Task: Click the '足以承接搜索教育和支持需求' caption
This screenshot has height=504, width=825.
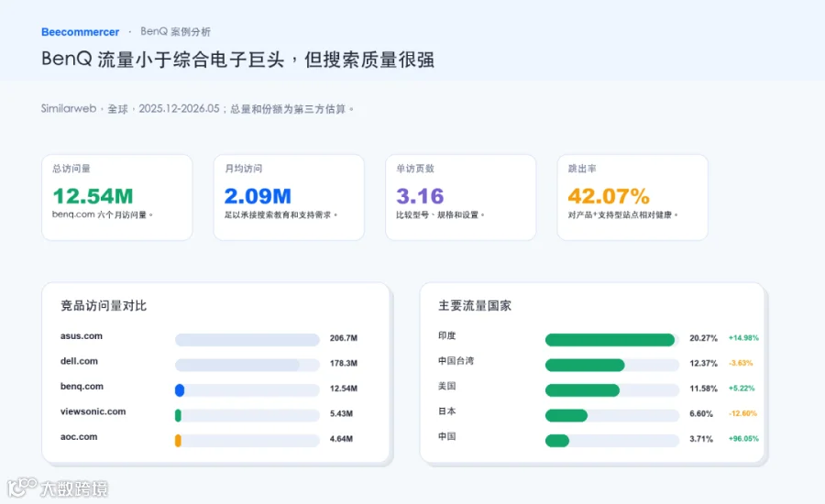Action: click(x=281, y=214)
